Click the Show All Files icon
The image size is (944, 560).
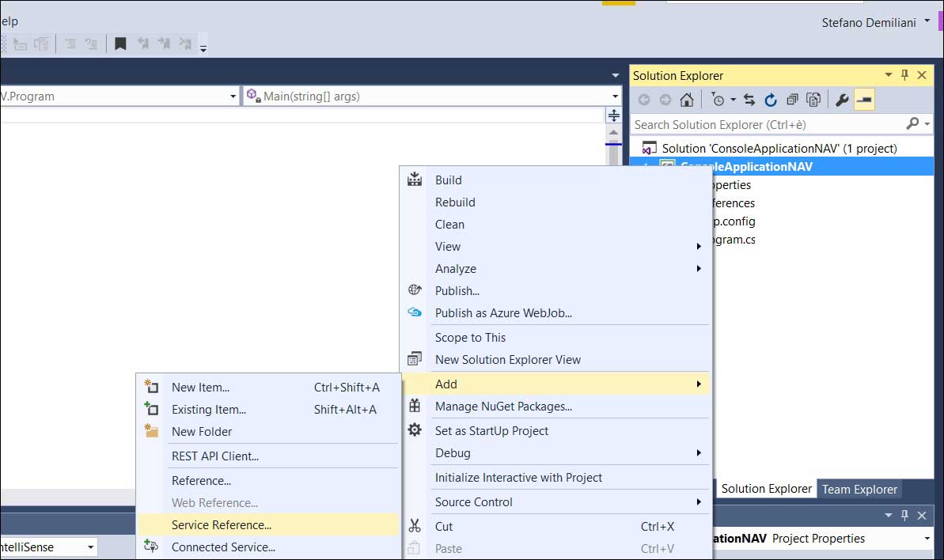point(813,100)
